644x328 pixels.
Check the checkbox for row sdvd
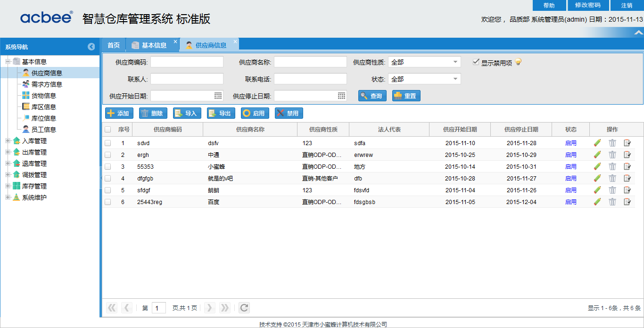tap(107, 143)
